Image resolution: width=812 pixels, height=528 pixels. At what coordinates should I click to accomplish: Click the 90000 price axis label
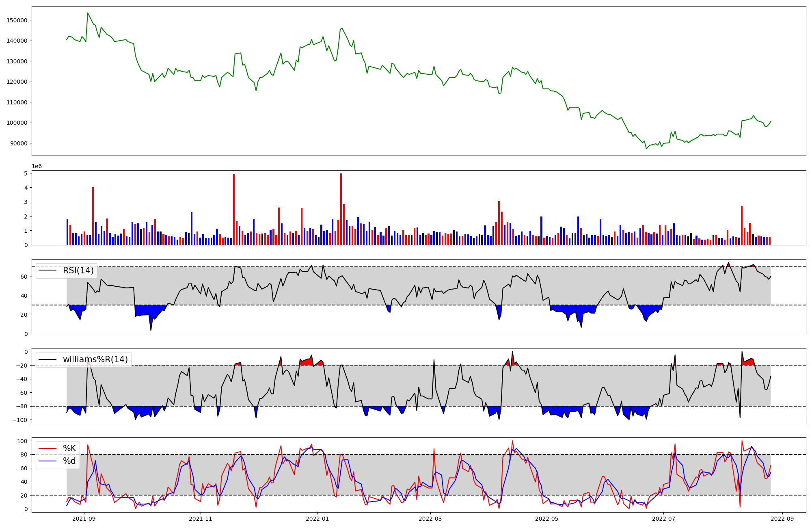[x=19, y=143]
